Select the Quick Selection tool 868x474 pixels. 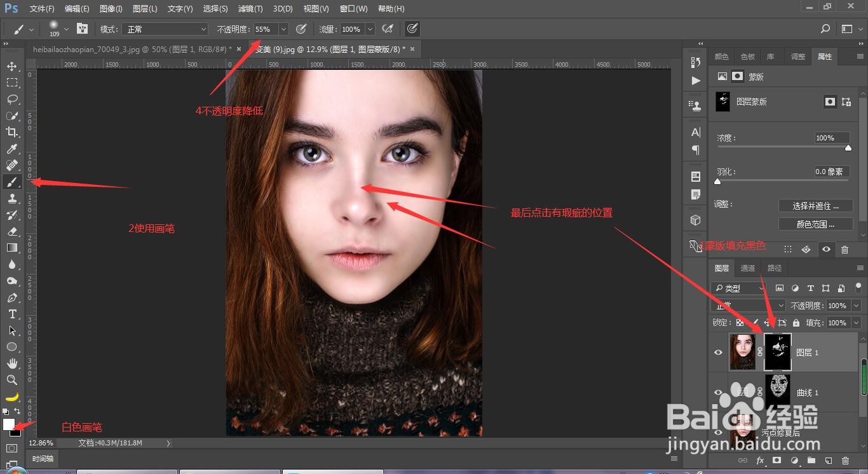(12, 116)
